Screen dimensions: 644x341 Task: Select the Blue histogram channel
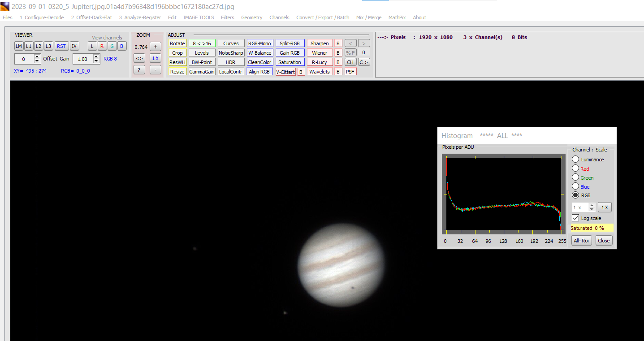pos(575,186)
